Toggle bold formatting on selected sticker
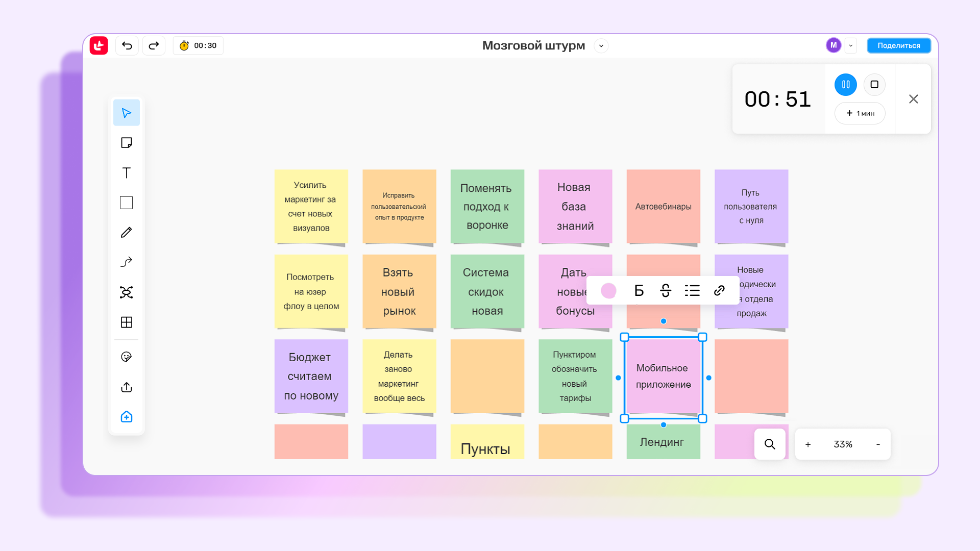Screen dimensions: 980x551 point(639,291)
